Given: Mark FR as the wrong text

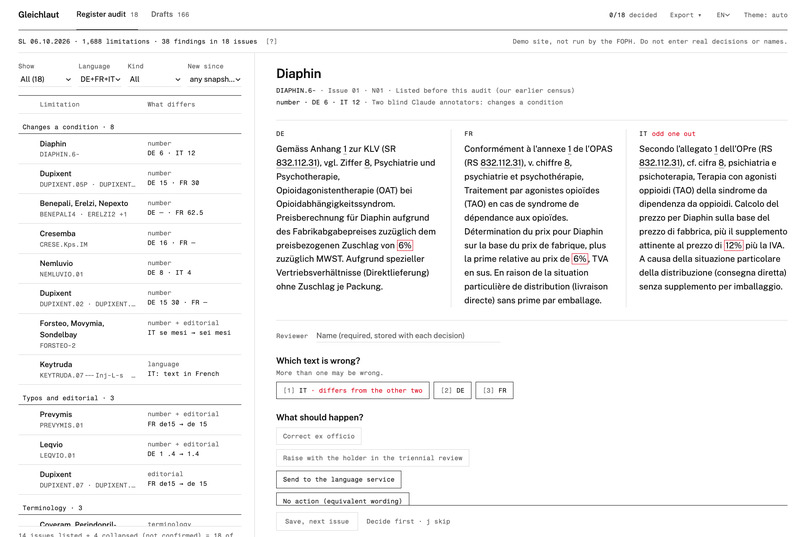Looking at the screenshot, I should 494,391.
